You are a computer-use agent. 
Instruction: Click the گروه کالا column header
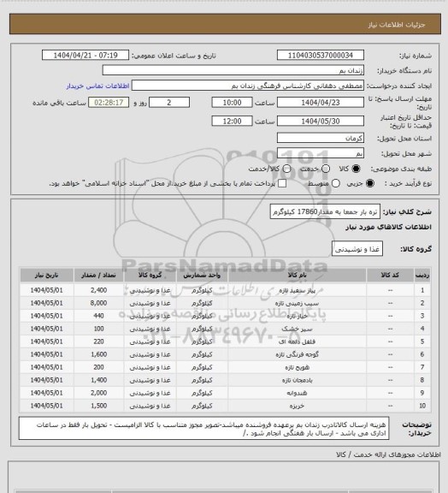coord(150,275)
